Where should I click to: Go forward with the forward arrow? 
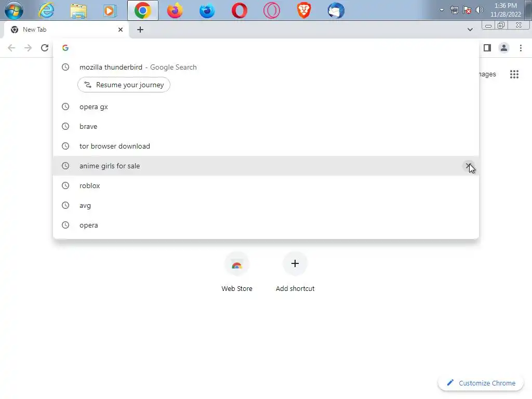(28, 48)
